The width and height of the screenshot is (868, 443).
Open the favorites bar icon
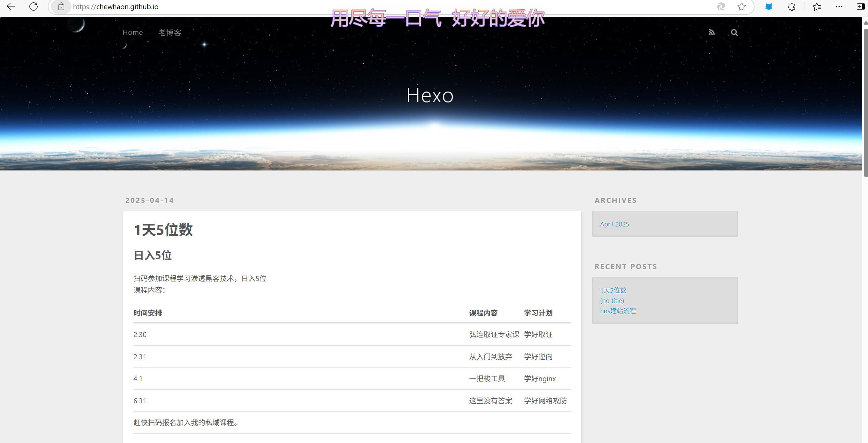(817, 6)
